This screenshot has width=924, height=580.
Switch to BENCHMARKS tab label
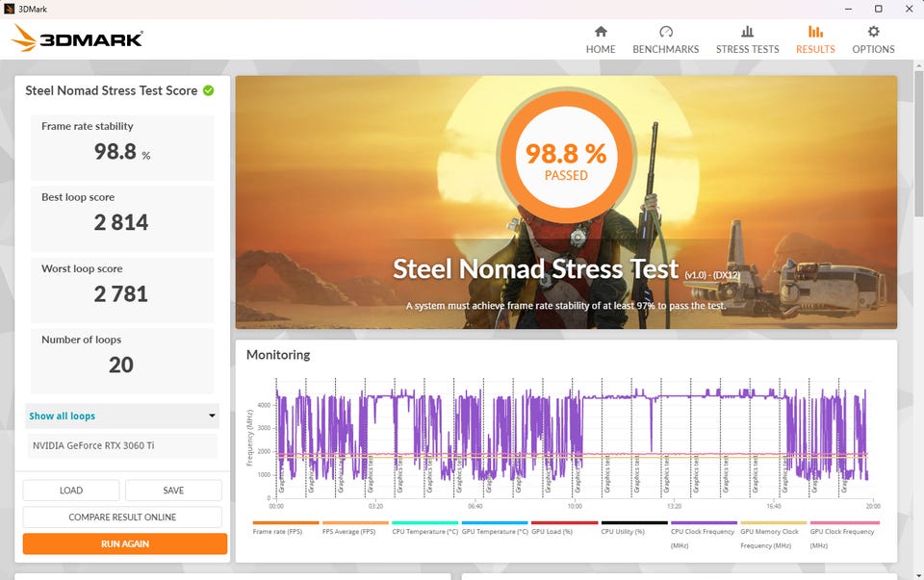coord(666,49)
